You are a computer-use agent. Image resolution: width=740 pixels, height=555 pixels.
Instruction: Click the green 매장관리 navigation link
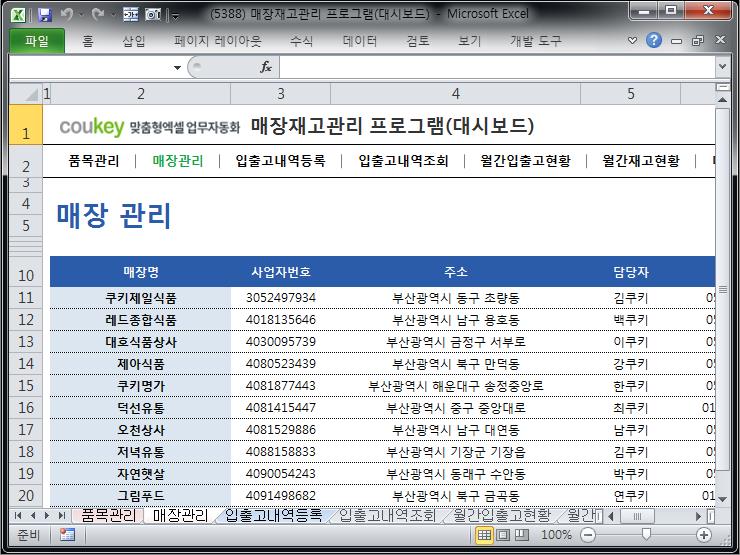178,161
